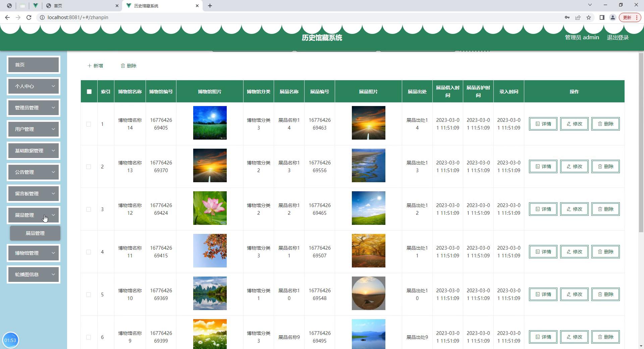This screenshot has height=349, width=644.
Task: Expand the 个人中心 sidebar menu
Action: point(34,86)
